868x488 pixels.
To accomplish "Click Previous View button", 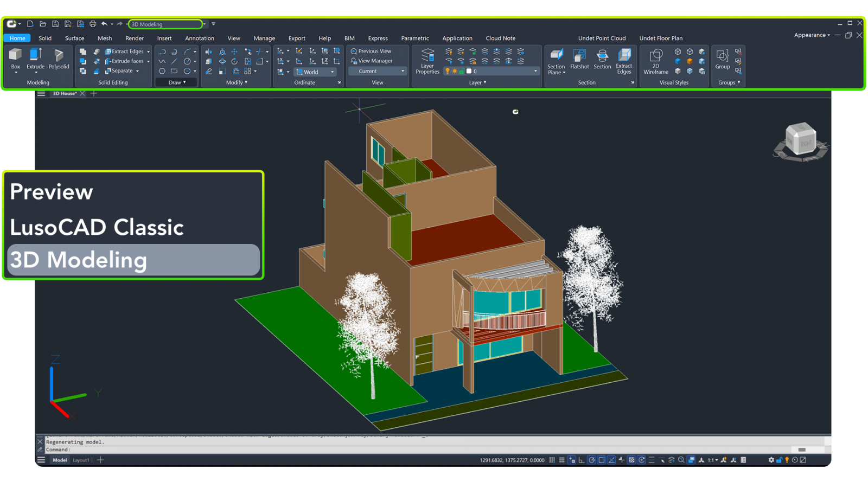I will [x=371, y=51].
